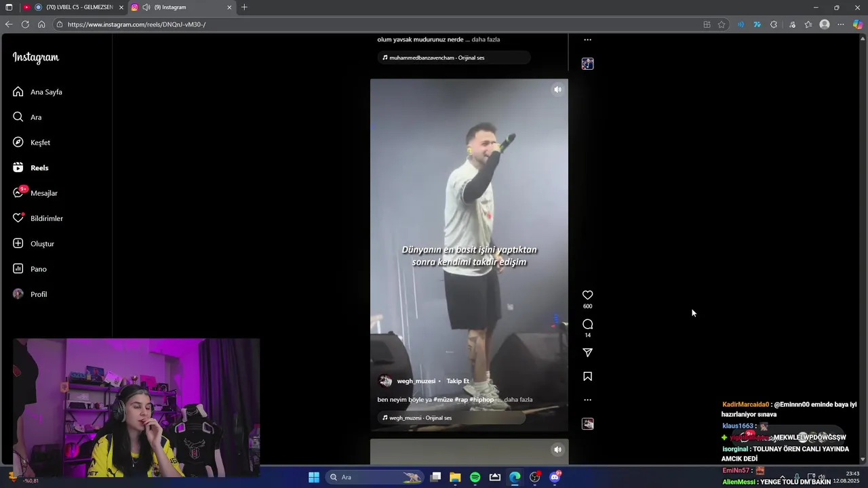Open the tab actions menu icon
The width and height of the screenshot is (868, 488).
click(x=9, y=7)
